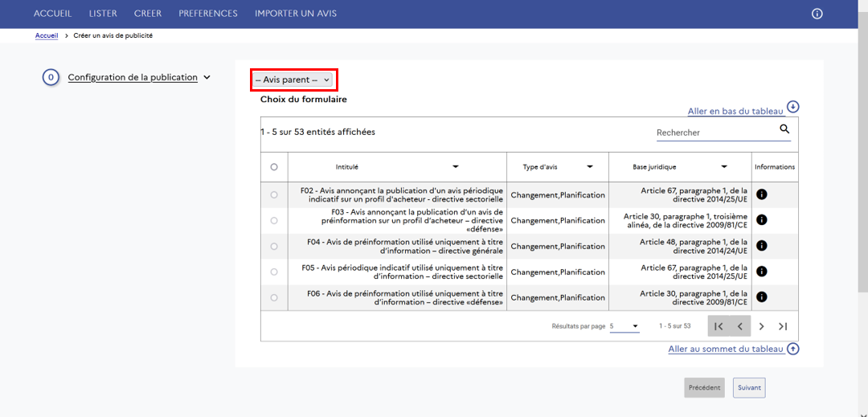Click Aller en bas du tableau link

pos(735,111)
